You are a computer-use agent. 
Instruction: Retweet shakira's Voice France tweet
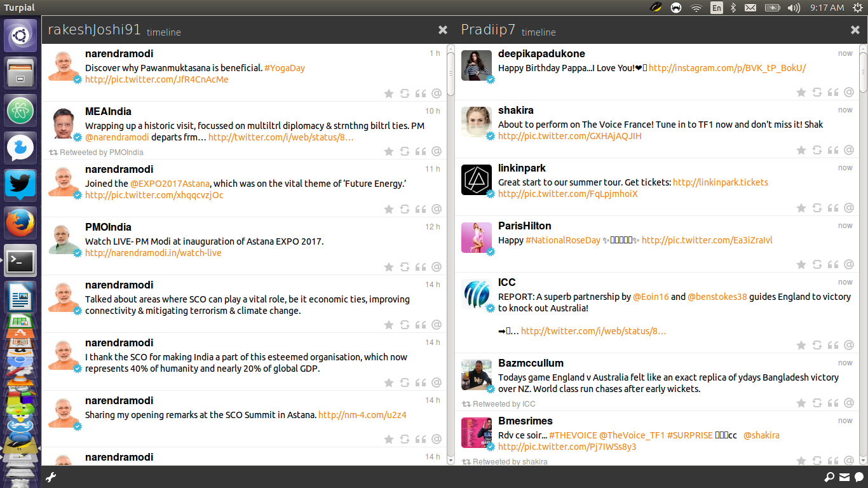point(817,150)
